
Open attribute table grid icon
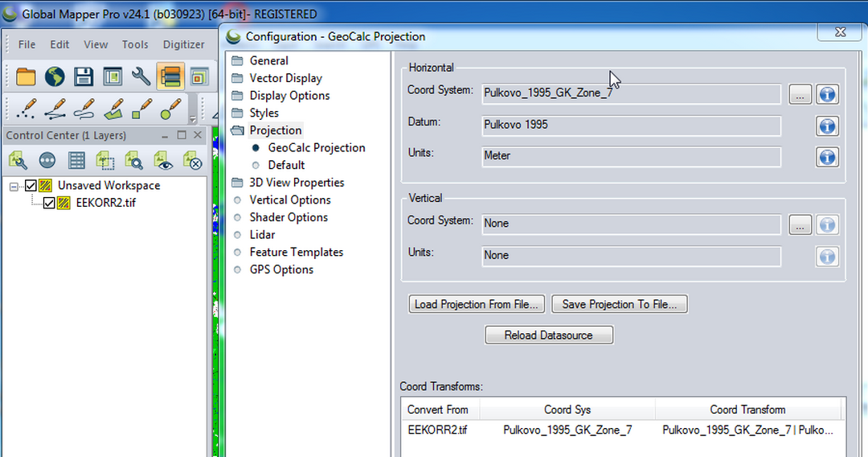tap(76, 161)
